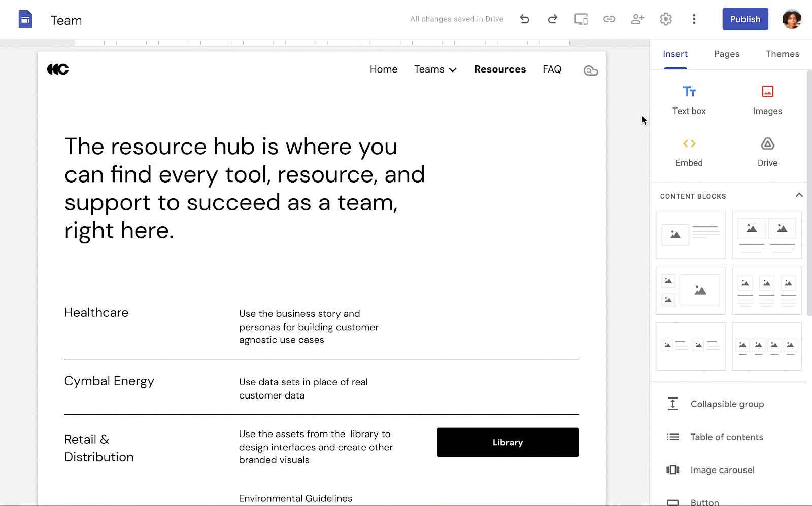Image resolution: width=812 pixels, height=506 pixels.
Task: Open site settings gear
Action: click(666, 19)
